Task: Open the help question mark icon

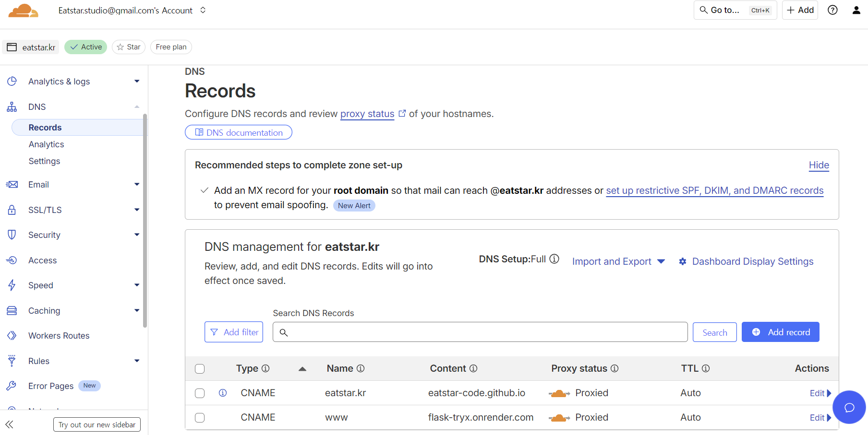Action: click(832, 10)
